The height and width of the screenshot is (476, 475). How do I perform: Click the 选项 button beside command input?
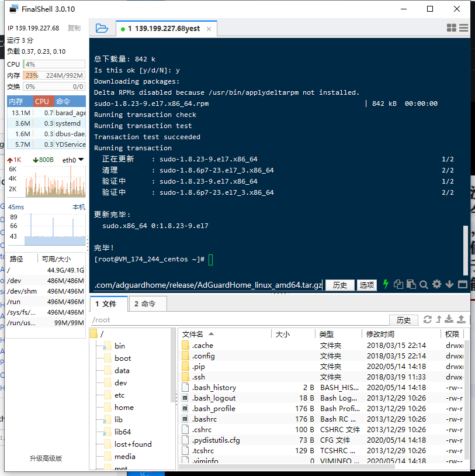367,285
